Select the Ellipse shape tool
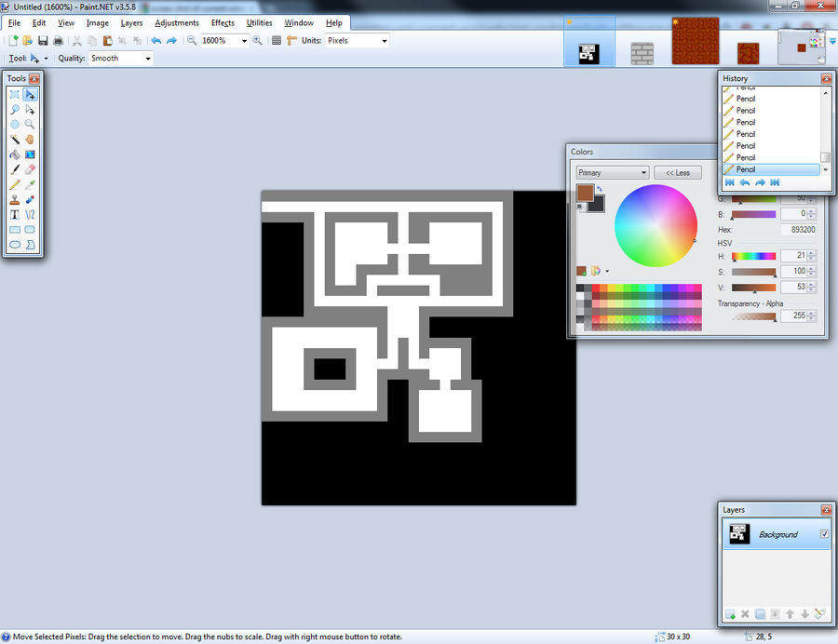 tap(14, 243)
